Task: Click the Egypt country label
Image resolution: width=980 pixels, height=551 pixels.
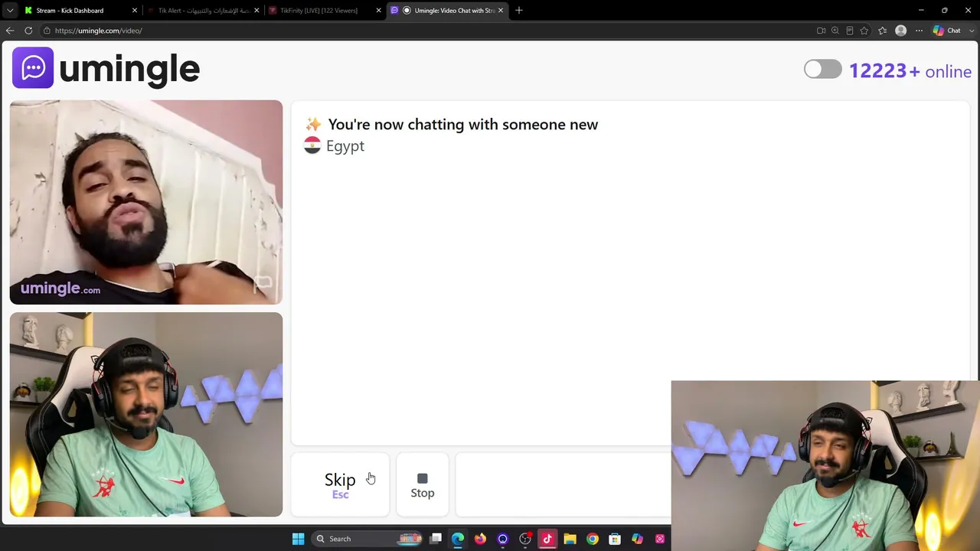Action: coord(345,146)
